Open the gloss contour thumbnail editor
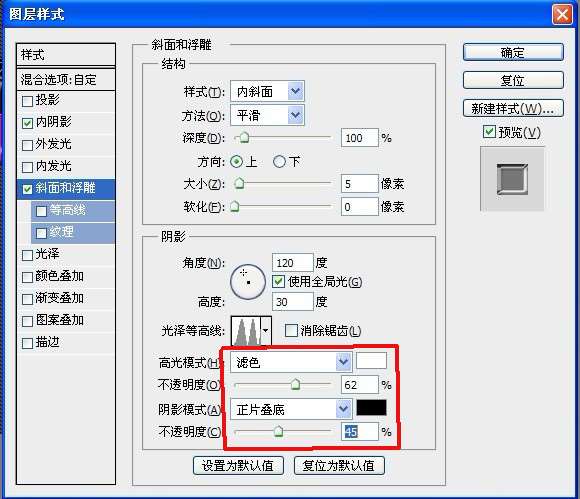The width and height of the screenshot is (580, 499). pyautogui.click(x=246, y=331)
